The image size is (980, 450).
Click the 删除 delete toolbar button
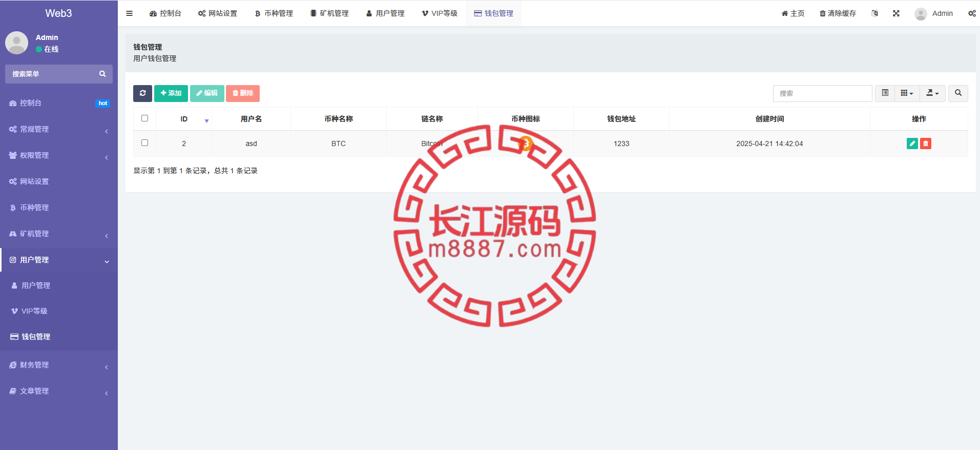click(243, 93)
